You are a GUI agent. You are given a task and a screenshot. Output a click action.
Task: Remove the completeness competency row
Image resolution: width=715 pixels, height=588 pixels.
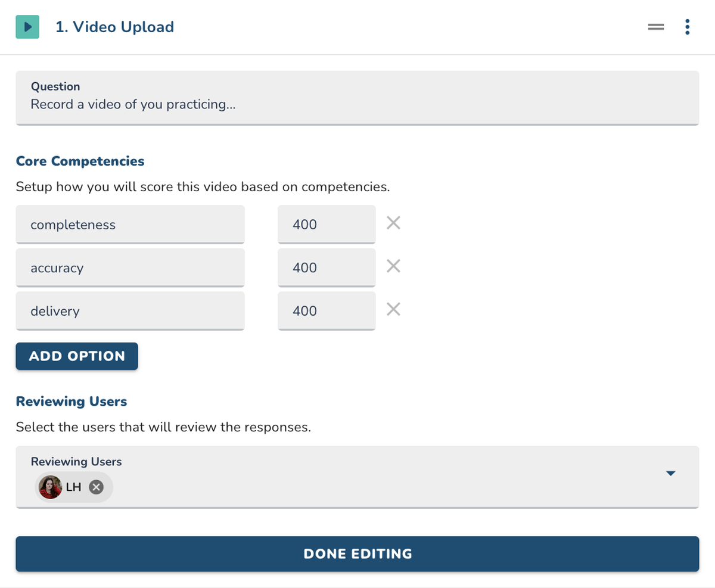click(x=393, y=223)
